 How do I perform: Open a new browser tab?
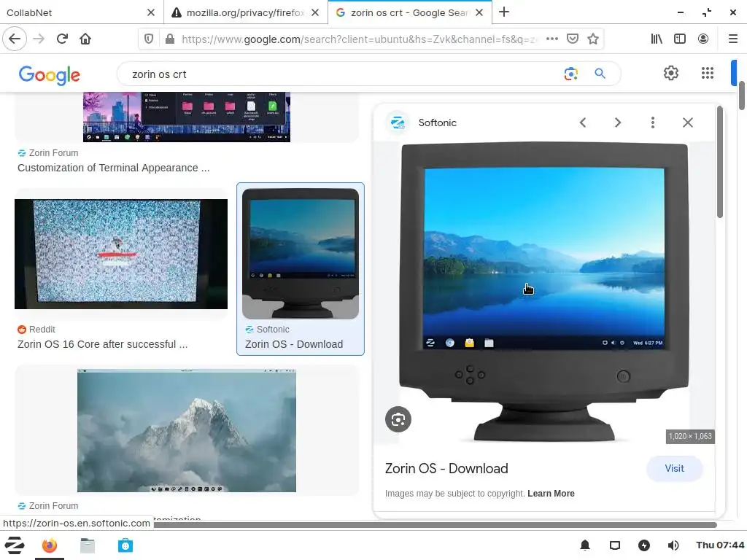[x=504, y=12]
